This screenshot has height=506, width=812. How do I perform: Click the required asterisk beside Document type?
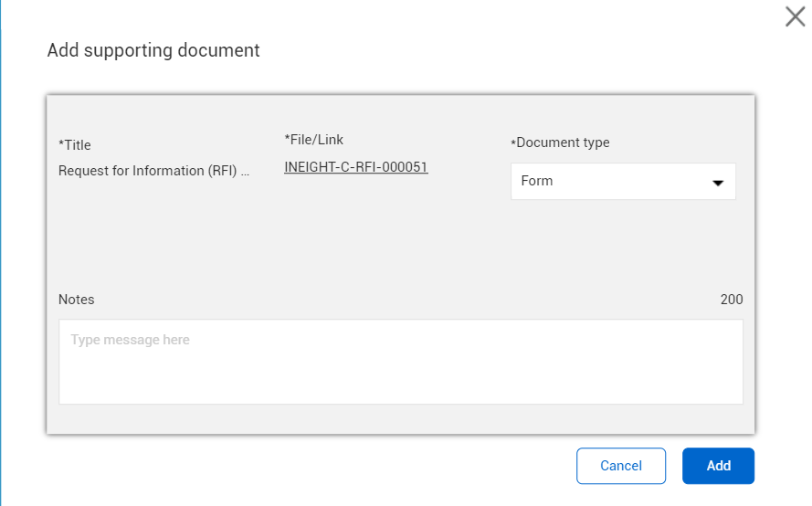[x=513, y=143]
